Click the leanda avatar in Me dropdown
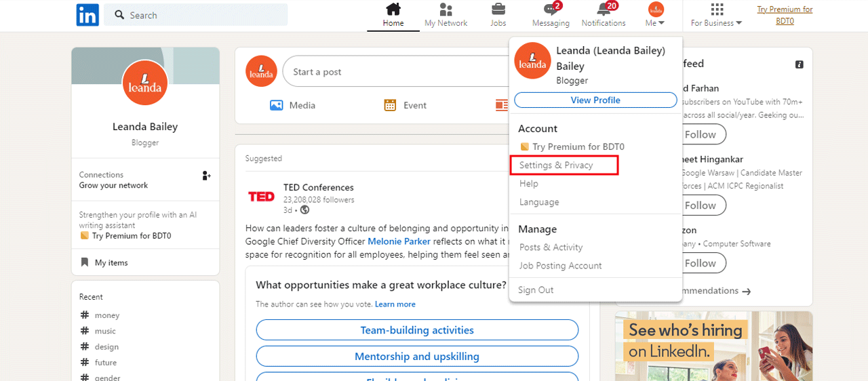Viewport: 868px width, 381px height. click(532, 61)
